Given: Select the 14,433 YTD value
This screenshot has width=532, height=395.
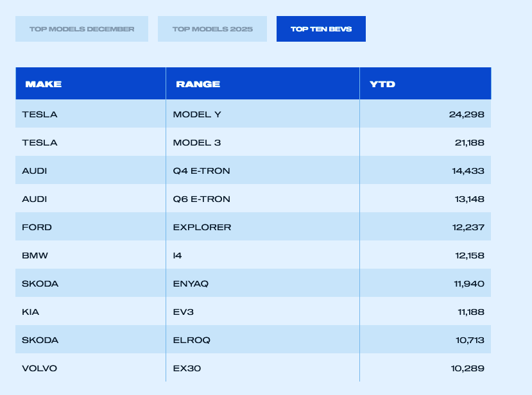Looking at the screenshot, I should tap(468, 171).
